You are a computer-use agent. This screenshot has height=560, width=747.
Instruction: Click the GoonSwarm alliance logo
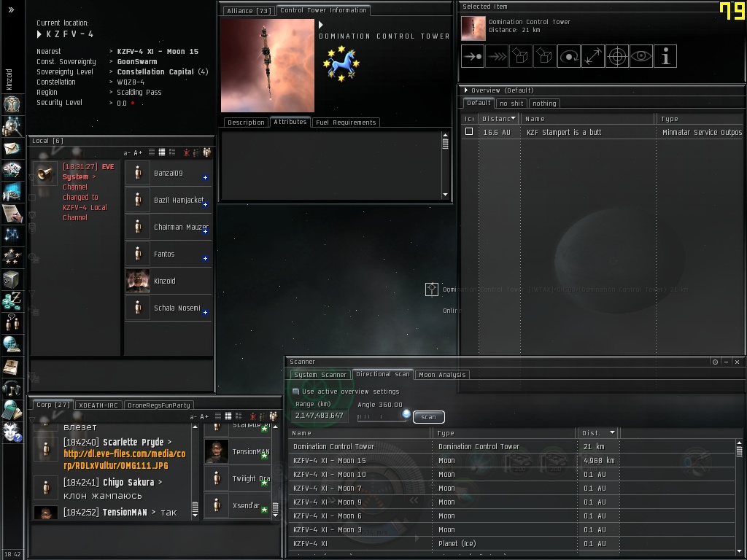click(341, 64)
